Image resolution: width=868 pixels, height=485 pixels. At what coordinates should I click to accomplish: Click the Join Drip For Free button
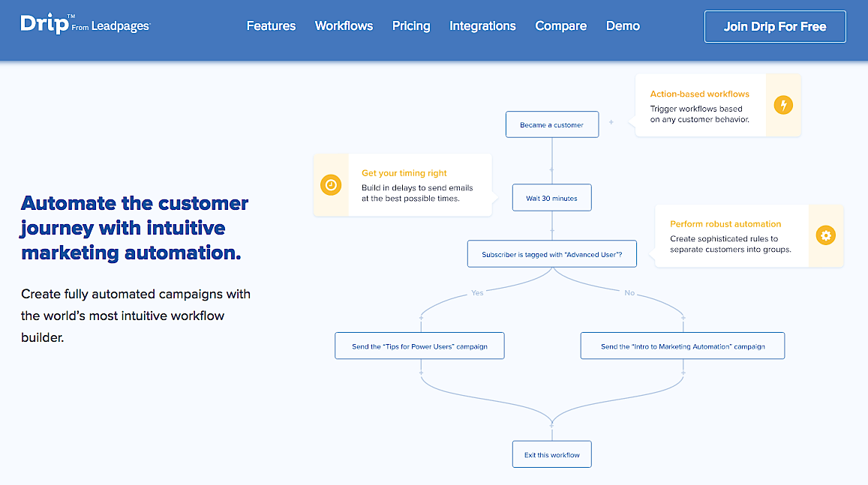775,26
